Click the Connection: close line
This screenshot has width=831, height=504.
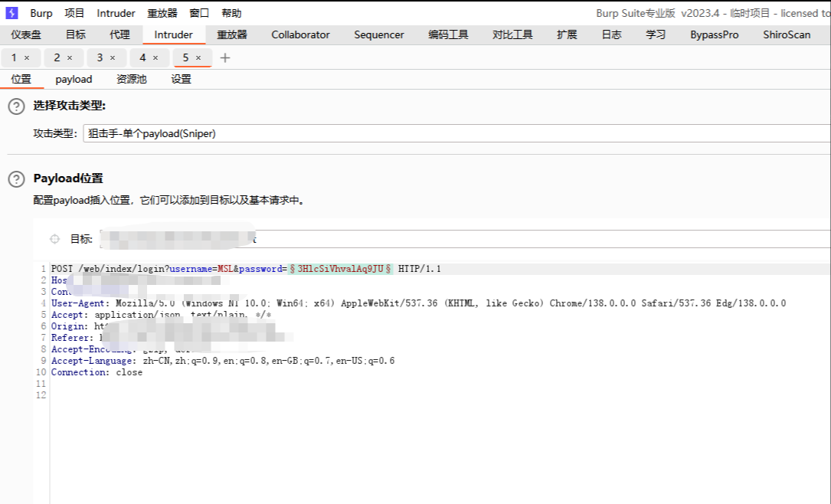point(97,372)
